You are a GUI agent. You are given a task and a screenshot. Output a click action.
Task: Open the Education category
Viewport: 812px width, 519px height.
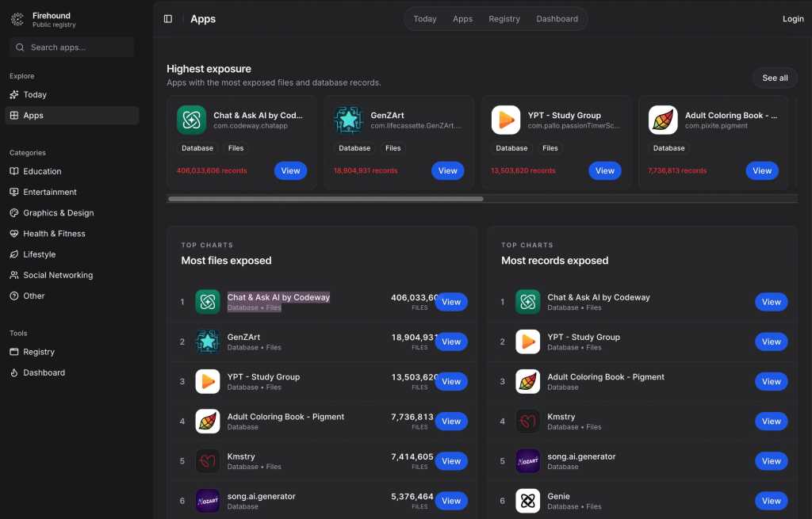(x=42, y=171)
